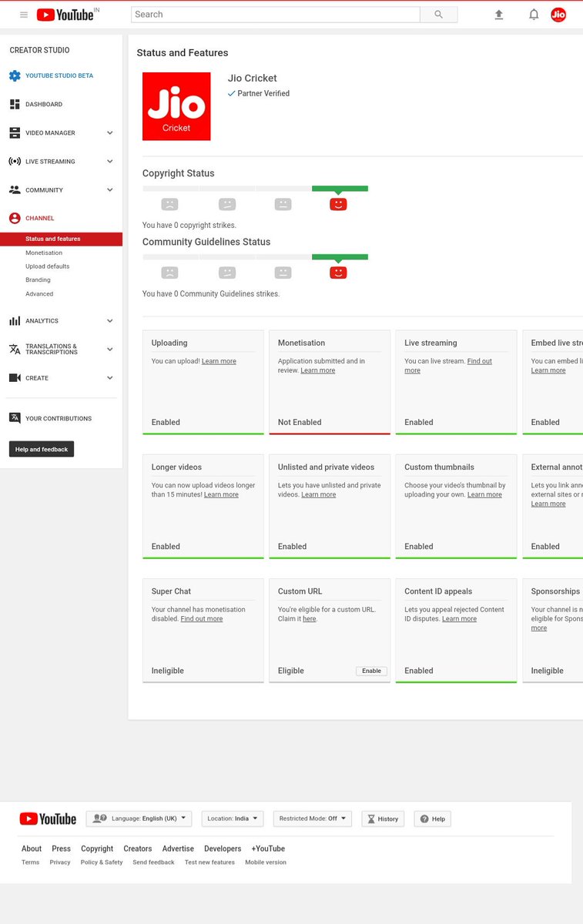This screenshot has width=583, height=924.
Task: Click the Help button in footer
Action: tap(433, 819)
